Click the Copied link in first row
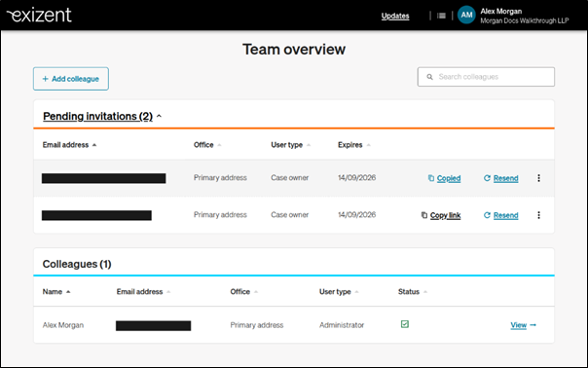The image size is (588, 368). (x=449, y=178)
